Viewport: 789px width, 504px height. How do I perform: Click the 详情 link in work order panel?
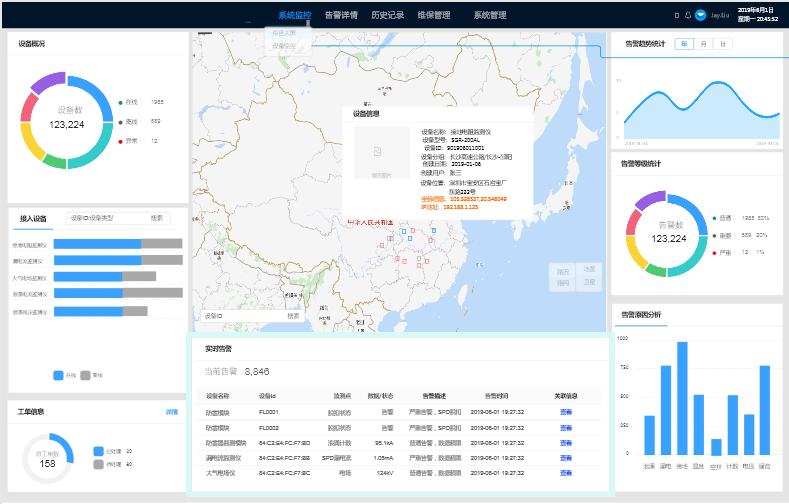coord(171,411)
